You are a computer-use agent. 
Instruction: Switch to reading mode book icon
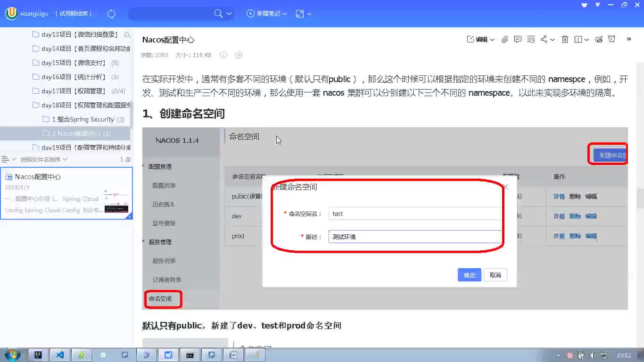(578, 40)
